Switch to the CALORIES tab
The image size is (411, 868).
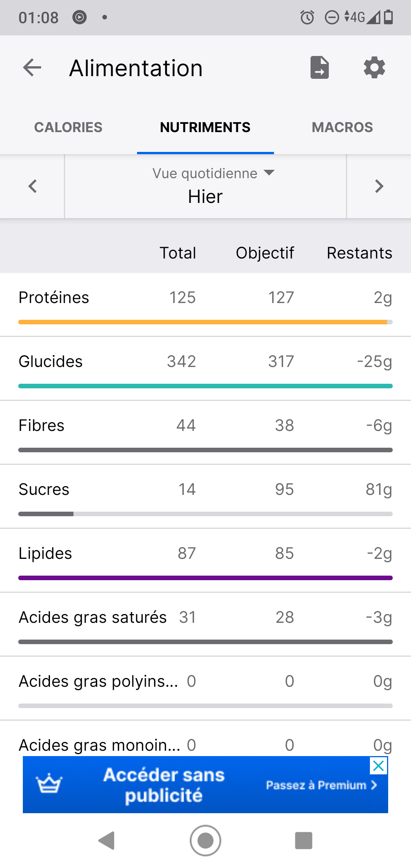[x=68, y=127]
